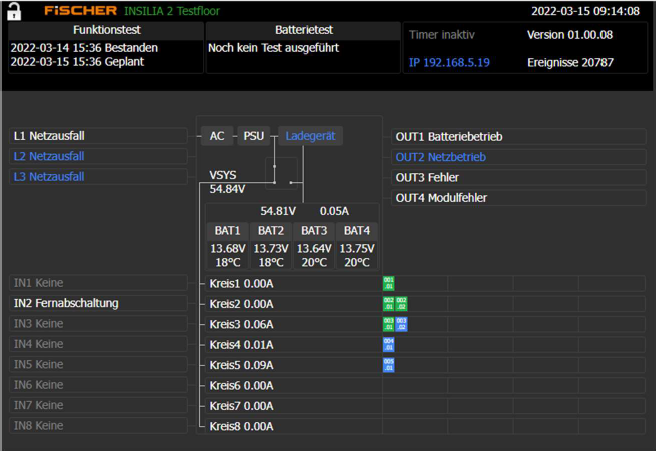The width and height of the screenshot is (656, 451).
Task: Click the IP 192.168.5.19 link
Action: [449, 62]
